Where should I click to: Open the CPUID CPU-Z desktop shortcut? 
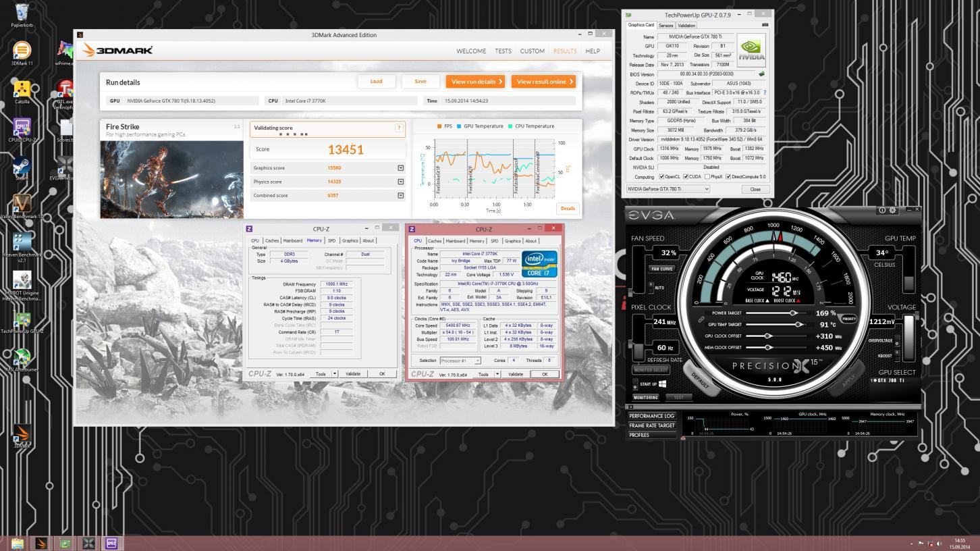[x=22, y=131]
